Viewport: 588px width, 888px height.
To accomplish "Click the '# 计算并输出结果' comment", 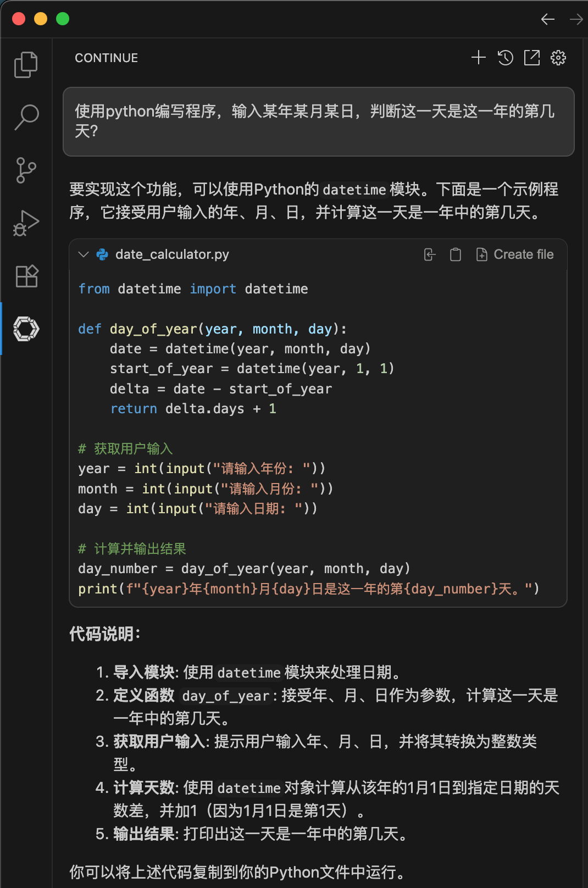I will click(132, 549).
